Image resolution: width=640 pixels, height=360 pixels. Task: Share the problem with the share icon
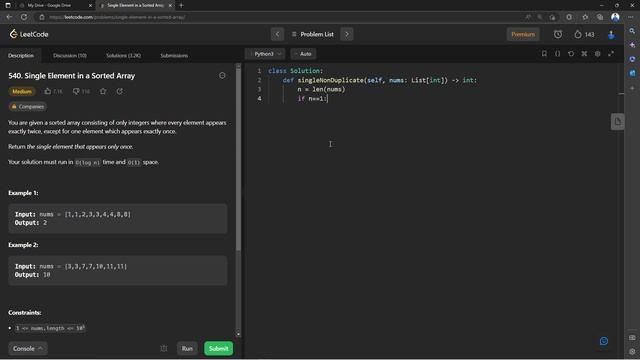tap(120, 91)
